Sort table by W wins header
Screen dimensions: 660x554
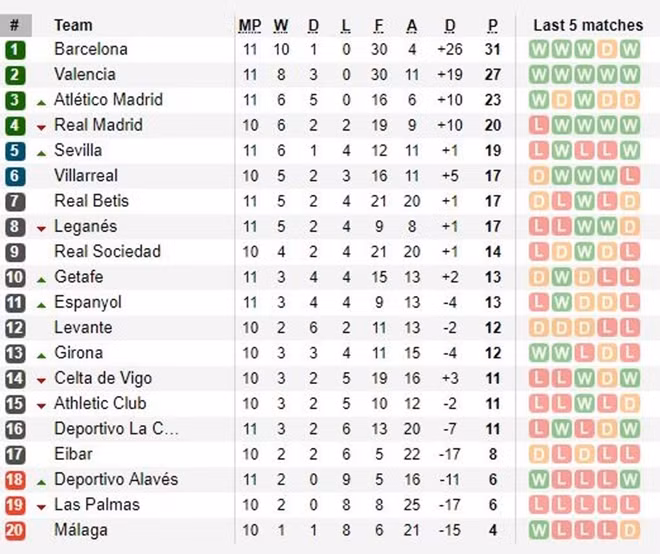pyautogui.click(x=281, y=26)
